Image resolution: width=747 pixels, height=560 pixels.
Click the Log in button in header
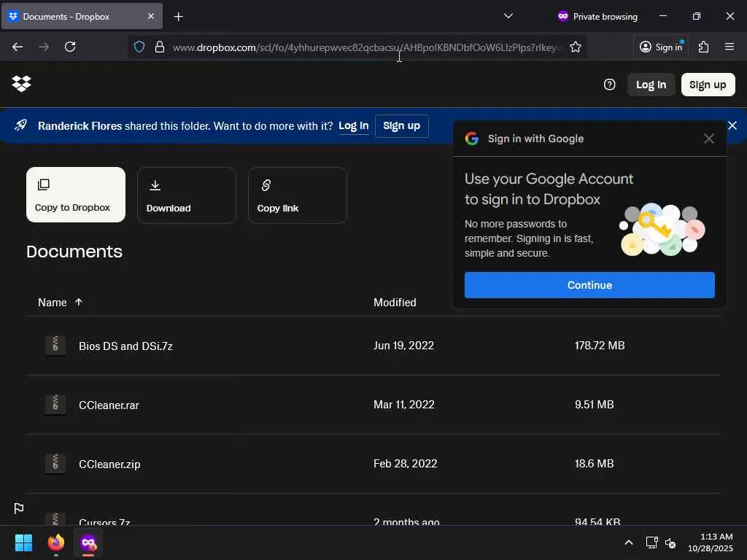pos(651,85)
